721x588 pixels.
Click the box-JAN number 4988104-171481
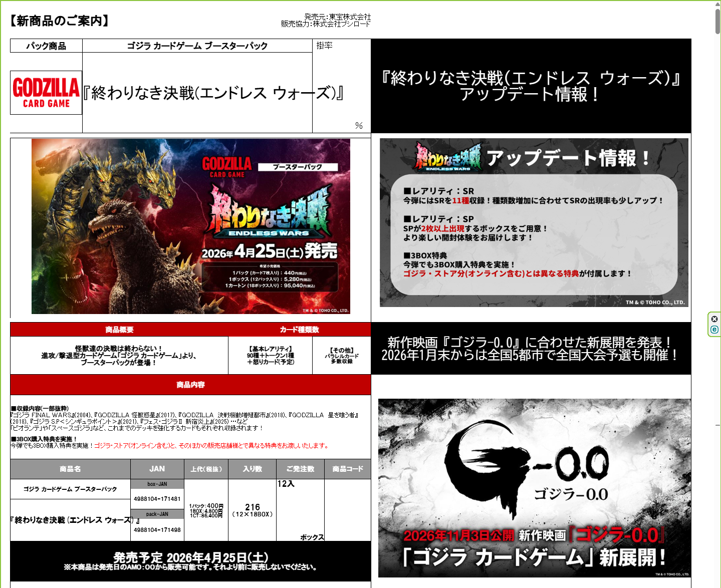tap(157, 499)
